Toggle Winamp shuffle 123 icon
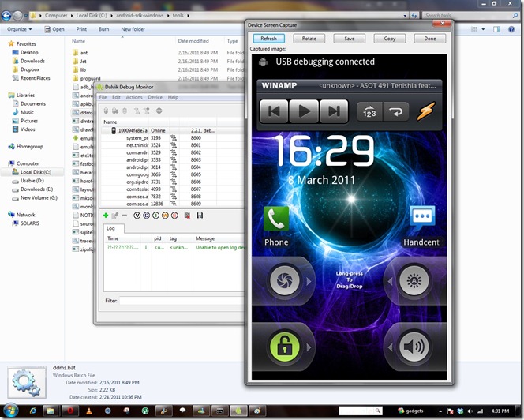Screen dimensions: 524x420 tap(369, 111)
